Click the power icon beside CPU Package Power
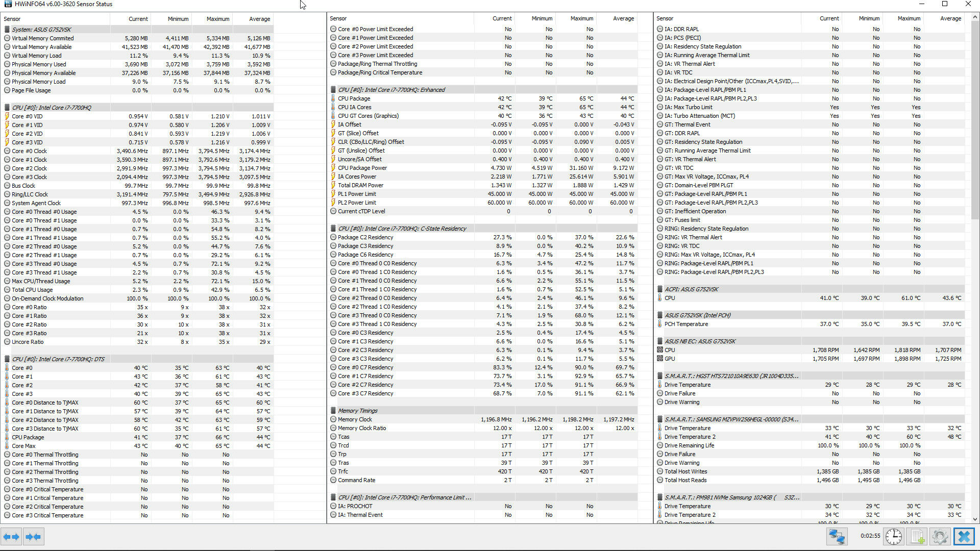Viewport: 980px width, 551px height. (x=333, y=168)
